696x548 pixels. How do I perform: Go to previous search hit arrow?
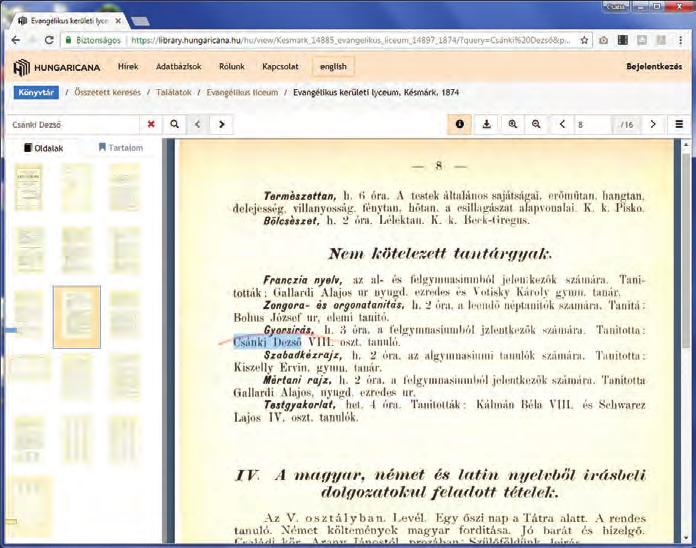198,124
